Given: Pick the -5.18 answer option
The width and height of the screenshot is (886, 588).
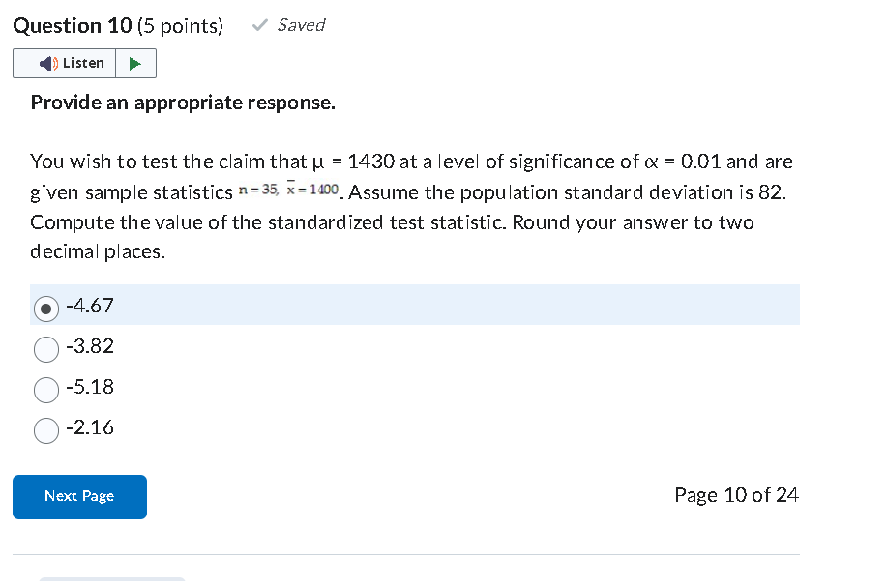Looking at the screenshot, I should pyautogui.click(x=45, y=389).
